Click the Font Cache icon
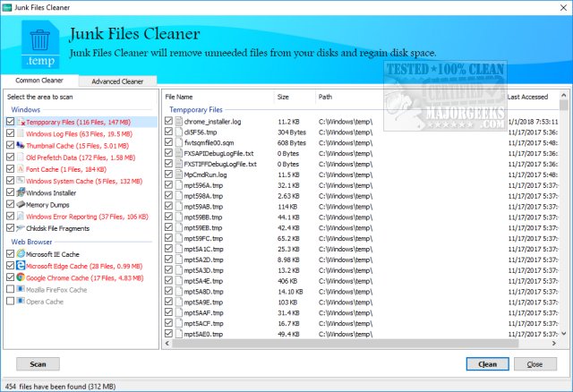Screen dimensions: 573x392 21,169
